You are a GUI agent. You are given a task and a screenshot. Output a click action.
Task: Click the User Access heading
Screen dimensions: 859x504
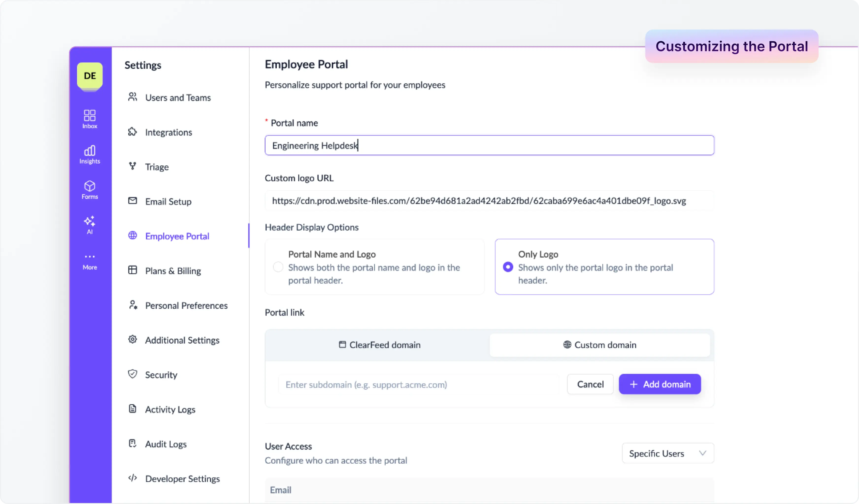(288, 446)
